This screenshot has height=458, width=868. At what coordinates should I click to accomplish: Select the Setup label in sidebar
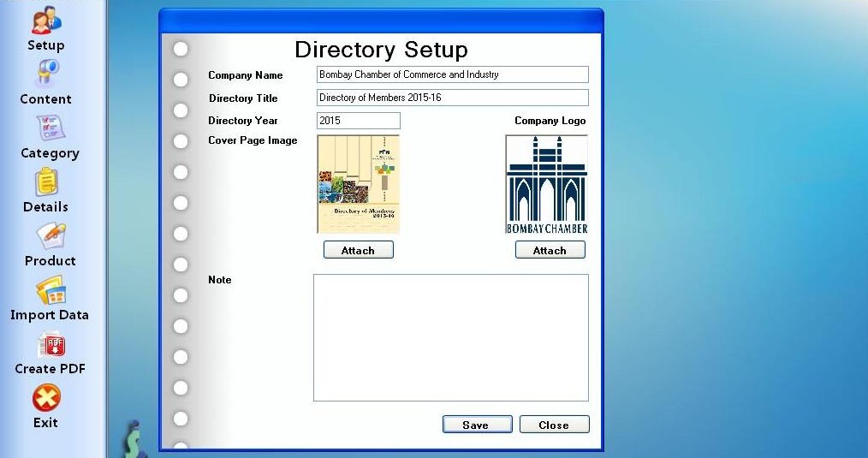click(46, 45)
